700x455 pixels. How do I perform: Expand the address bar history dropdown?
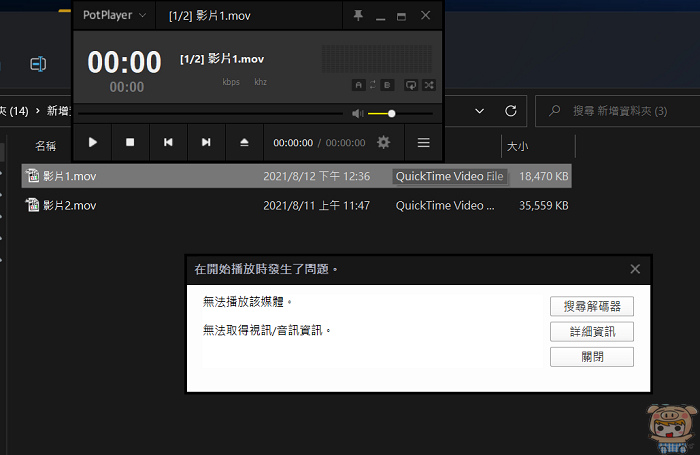pos(479,110)
